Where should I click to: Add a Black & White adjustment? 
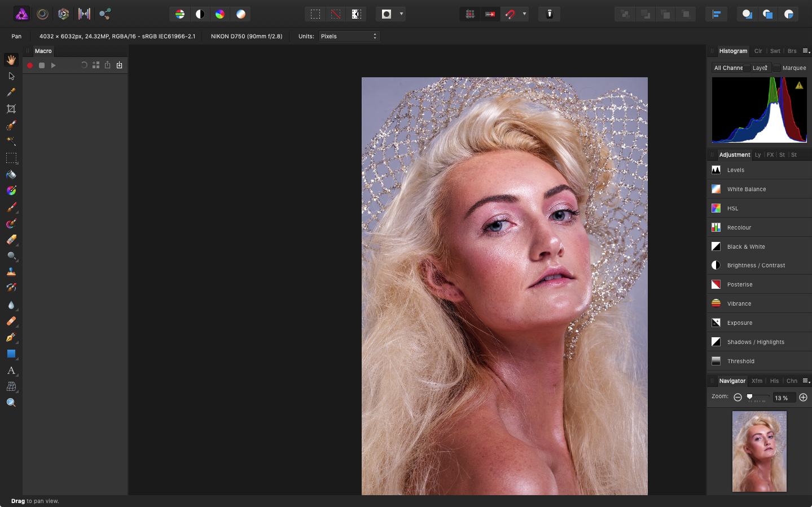click(760, 246)
